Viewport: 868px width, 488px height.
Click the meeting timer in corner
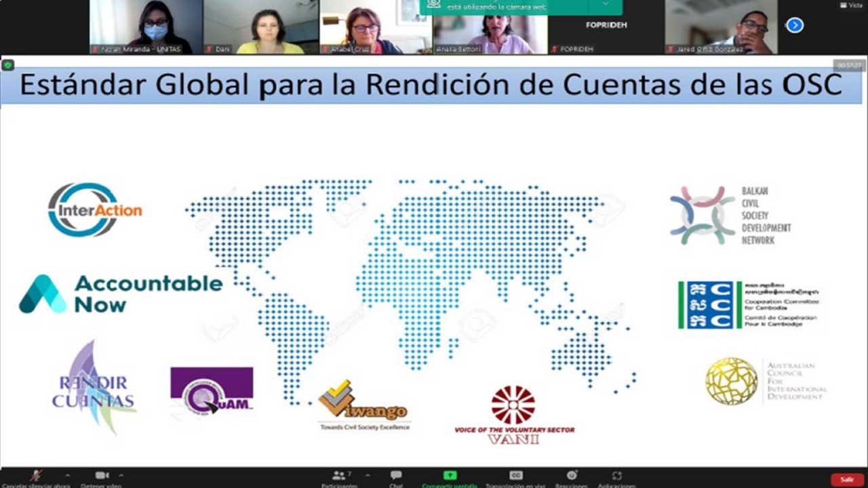coord(849,65)
